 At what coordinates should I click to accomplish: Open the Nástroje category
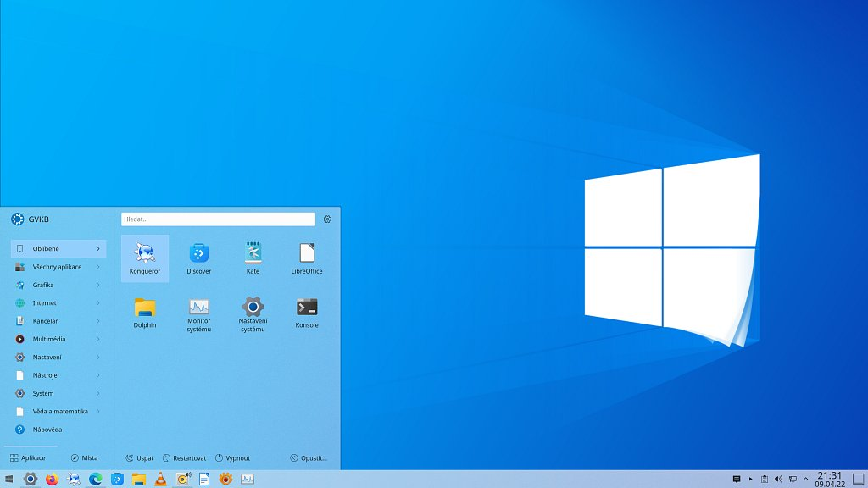point(58,375)
